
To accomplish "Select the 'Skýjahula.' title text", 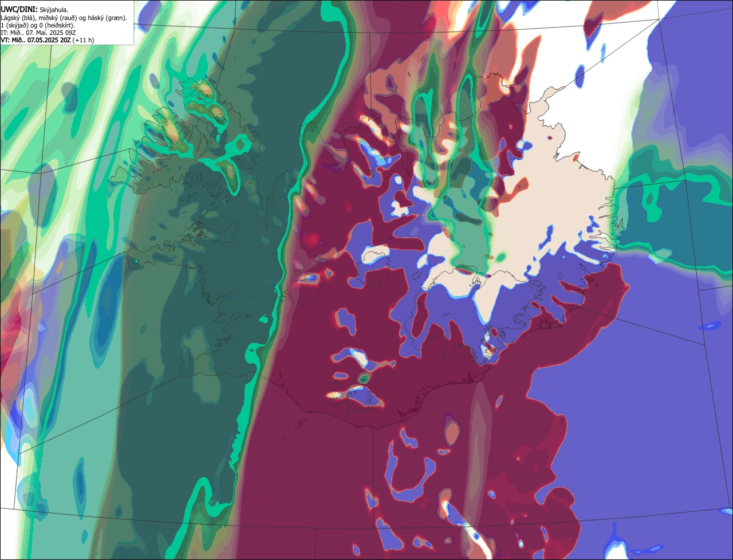I will click(x=54, y=10).
